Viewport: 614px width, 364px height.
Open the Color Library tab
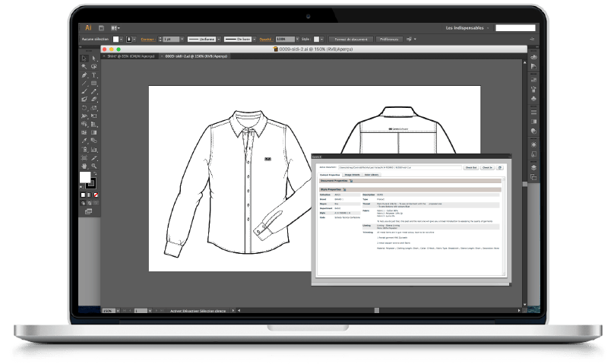coord(372,175)
